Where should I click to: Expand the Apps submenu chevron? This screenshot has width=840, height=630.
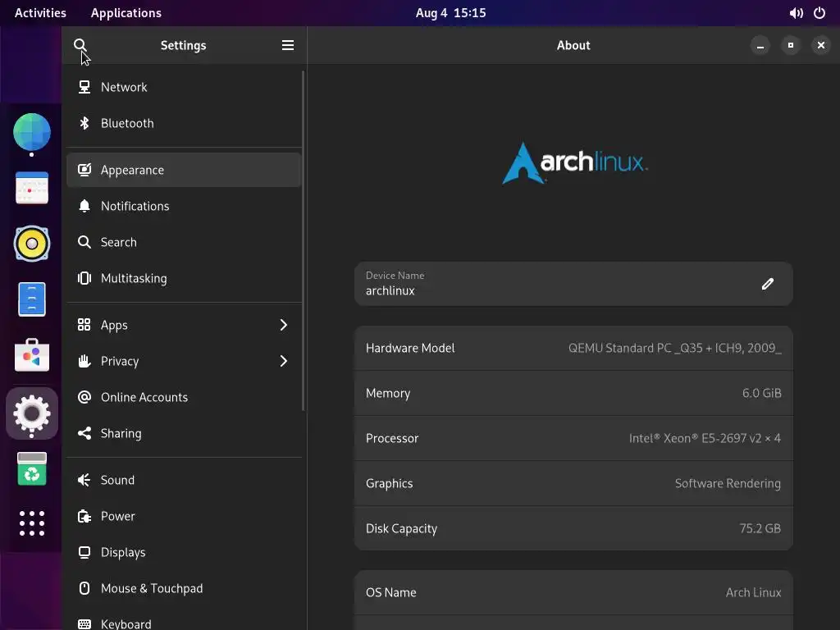(x=283, y=325)
